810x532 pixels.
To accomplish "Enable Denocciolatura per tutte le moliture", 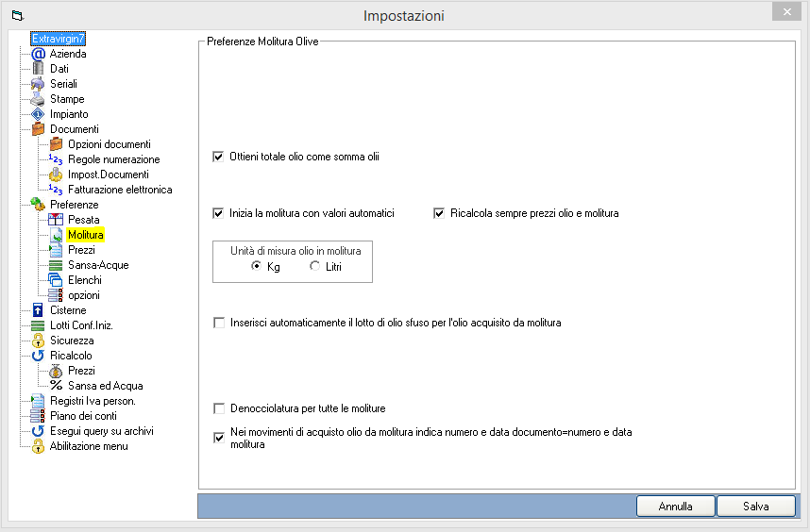I will (219, 408).
